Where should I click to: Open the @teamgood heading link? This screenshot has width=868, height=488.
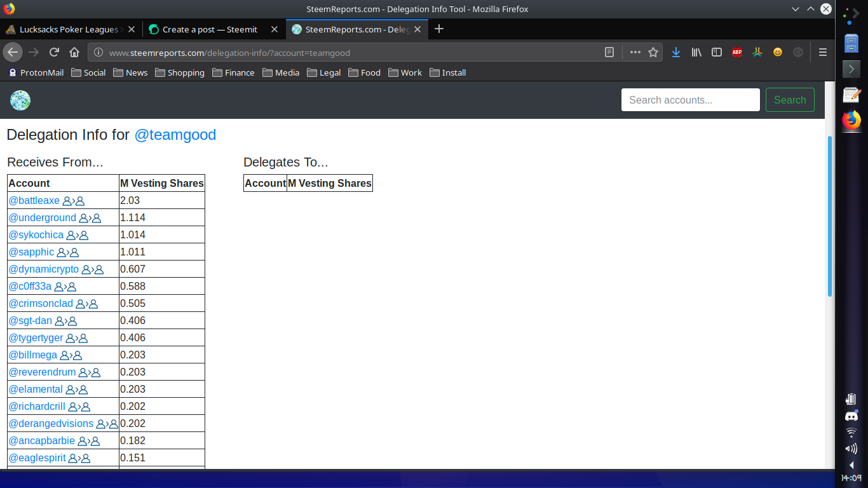pyautogui.click(x=175, y=135)
